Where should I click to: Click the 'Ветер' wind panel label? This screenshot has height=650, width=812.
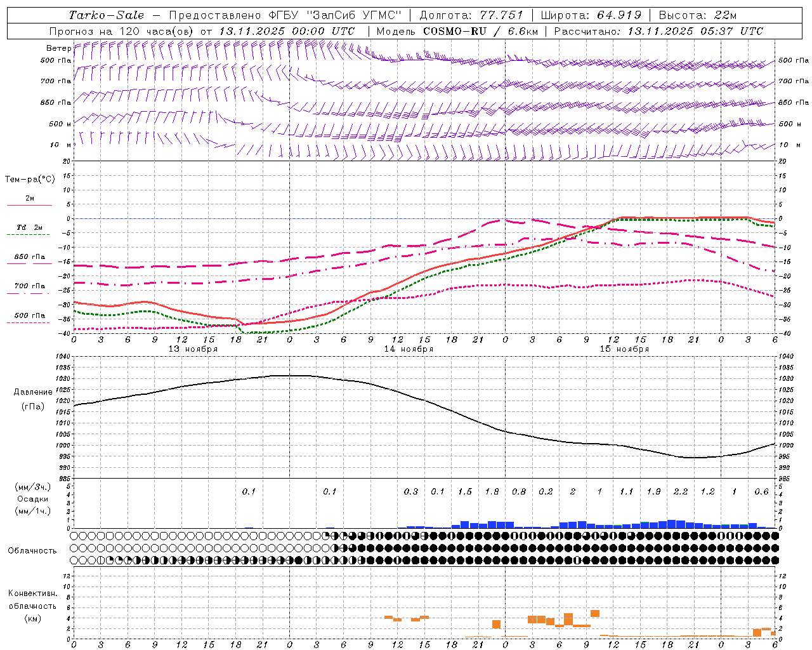[x=58, y=48]
